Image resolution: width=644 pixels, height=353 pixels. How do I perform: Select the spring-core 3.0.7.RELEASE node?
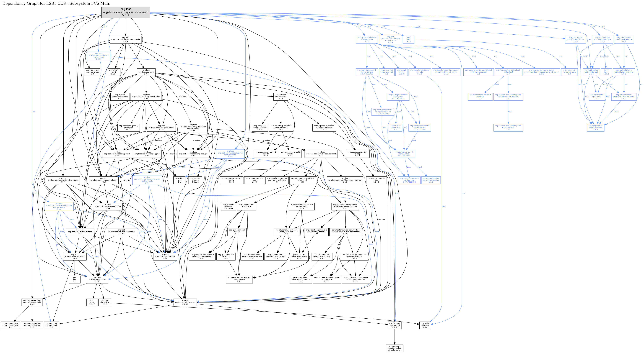[x=404, y=154]
